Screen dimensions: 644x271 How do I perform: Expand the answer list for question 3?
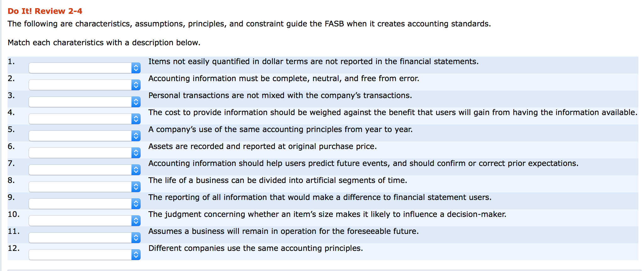(x=84, y=102)
